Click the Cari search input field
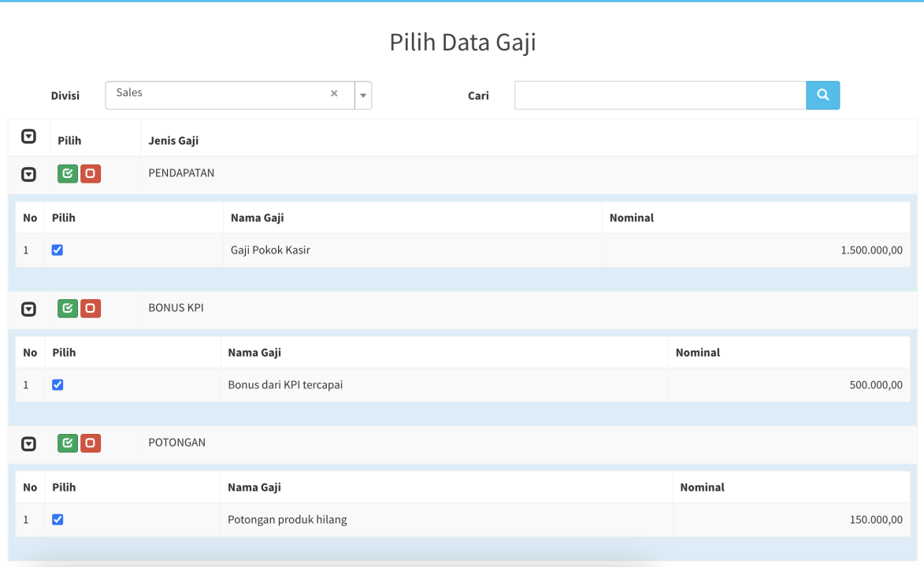This screenshot has height=567, width=924. coord(659,95)
